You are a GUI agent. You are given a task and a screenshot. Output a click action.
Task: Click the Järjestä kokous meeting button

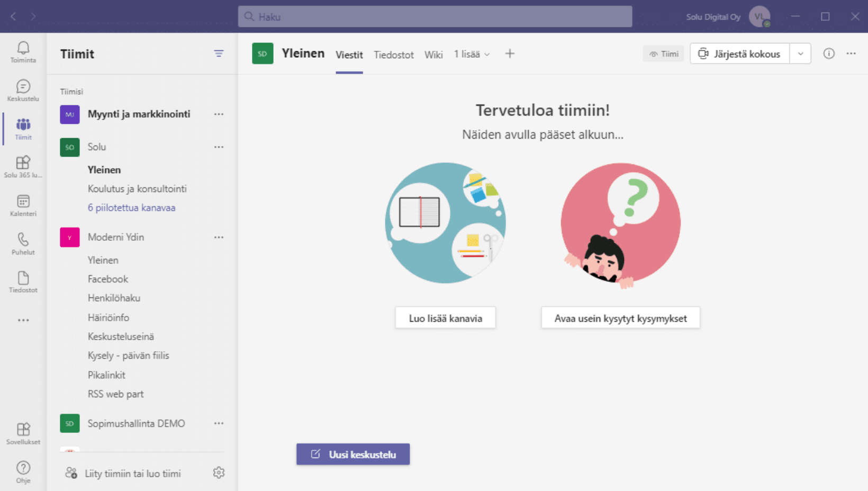coord(740,53)
